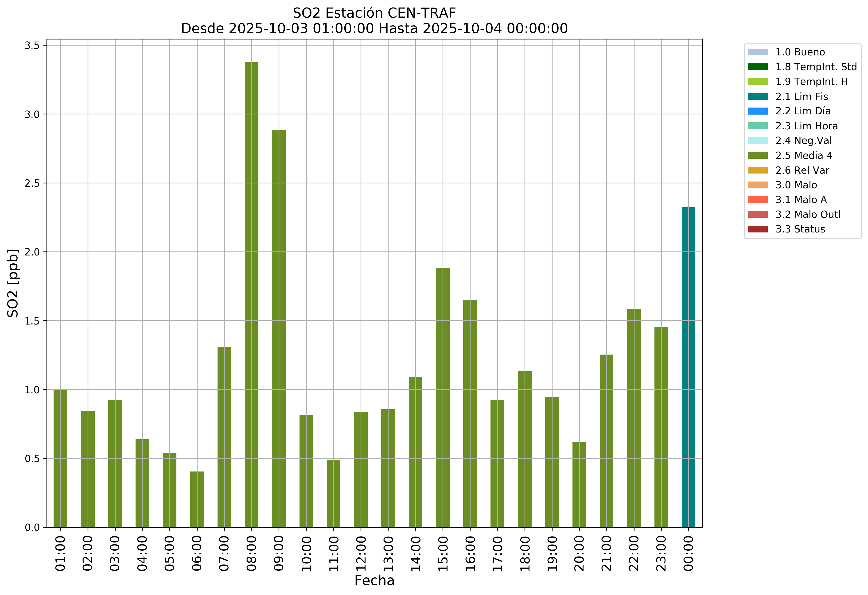Click the 2.1 Lim Fis teal swatch
This screenshot has width=868, height=595.
(757, 97)
